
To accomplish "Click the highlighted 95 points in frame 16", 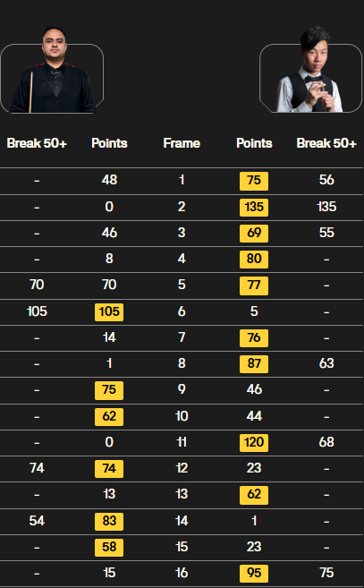I will [254, 574].
